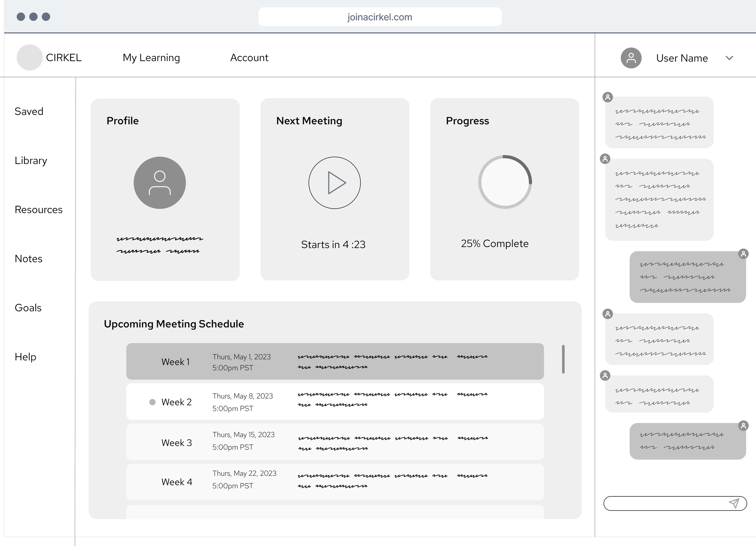The height and width of the screenshot is (546, 756).
Task: Select the Week 2 radio dot
Action: point(152,402)
